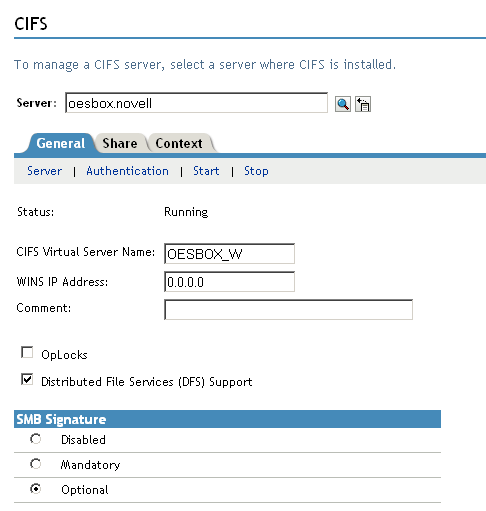Open the server history list icon
This screenshot has width=486, height=511.
(x=363, y=104)
